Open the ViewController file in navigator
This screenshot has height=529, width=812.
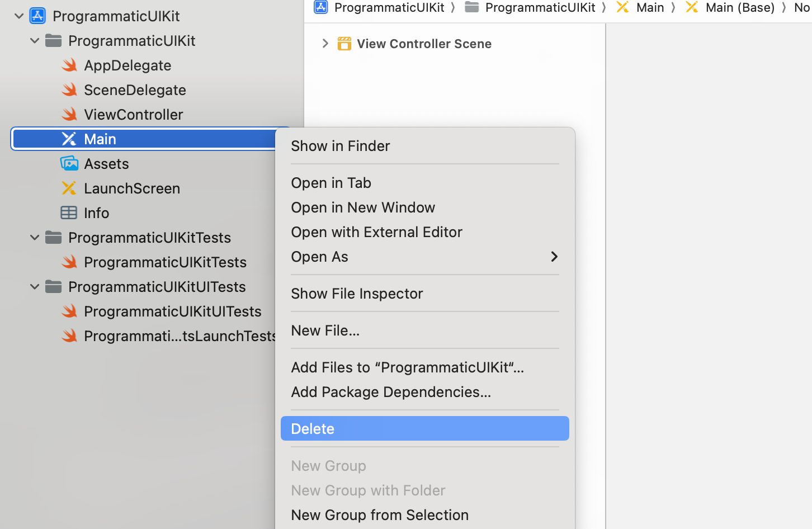tap(133, 115)
